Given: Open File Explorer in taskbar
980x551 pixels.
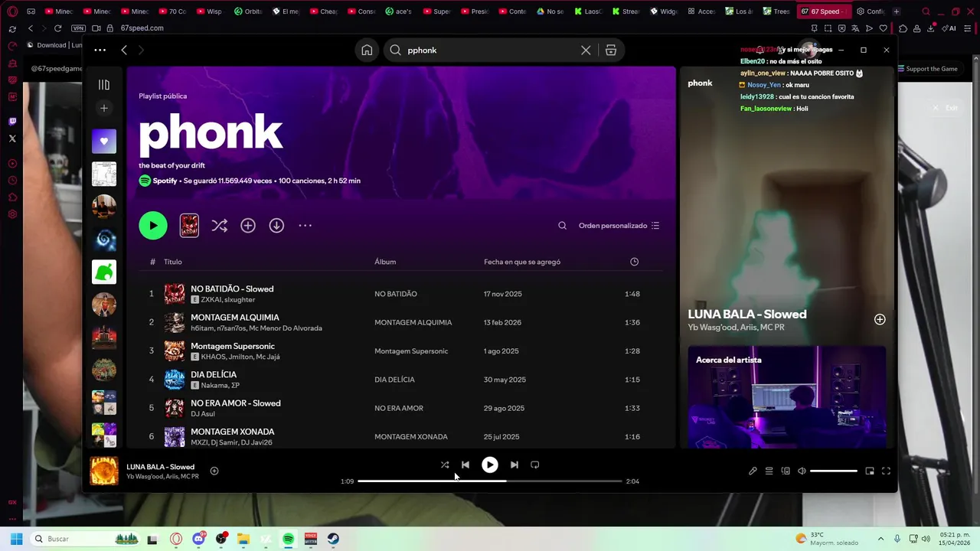Looking at the screenshot, I should tap(243, 539).
